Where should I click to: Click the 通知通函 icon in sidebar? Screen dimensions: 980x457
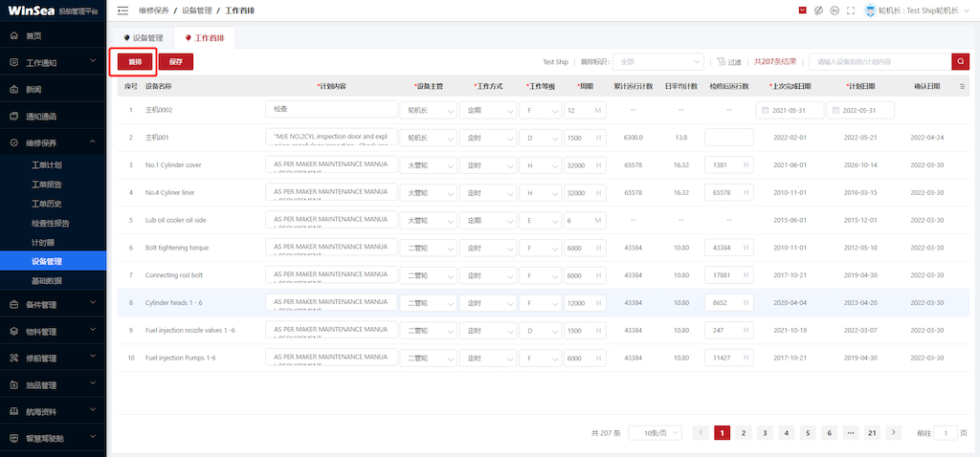(14, 117)
